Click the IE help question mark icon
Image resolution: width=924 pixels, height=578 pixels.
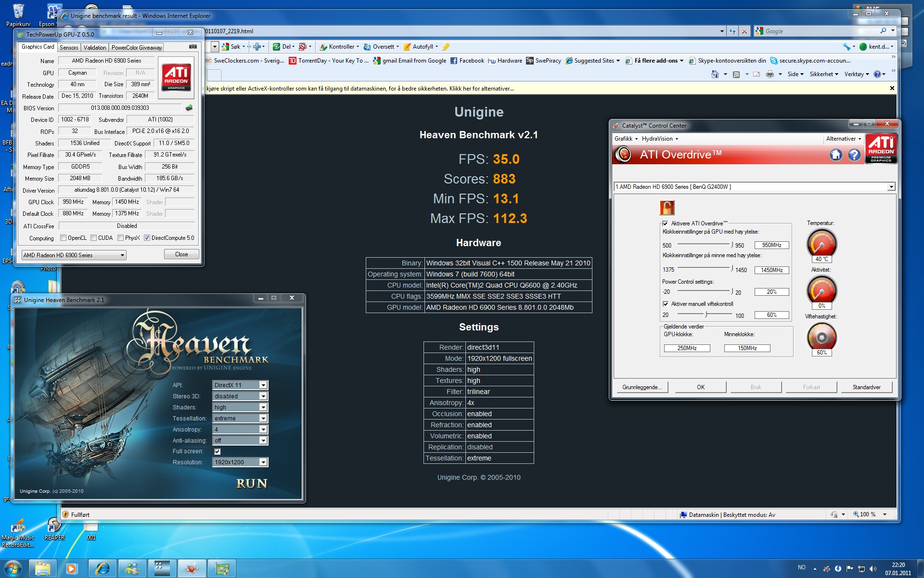(x=877, y=74)
